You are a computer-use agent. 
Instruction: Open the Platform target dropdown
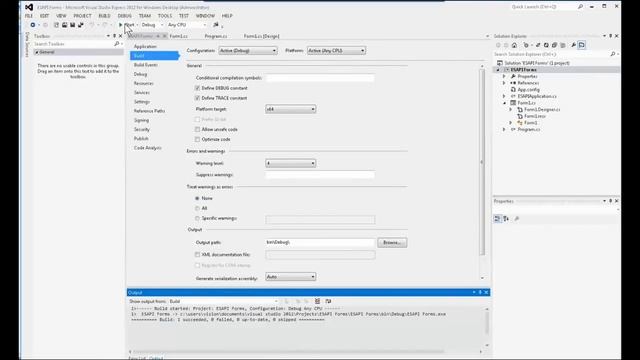291,109
